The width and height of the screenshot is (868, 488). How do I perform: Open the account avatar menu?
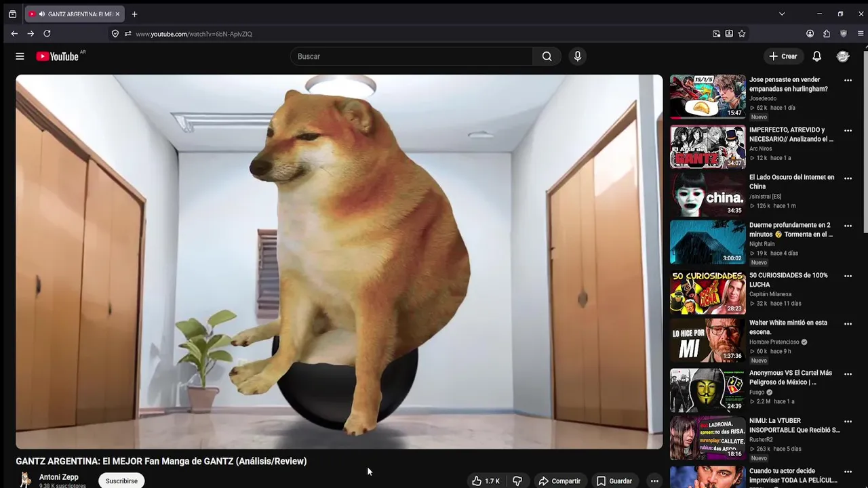tap(843, 56)
